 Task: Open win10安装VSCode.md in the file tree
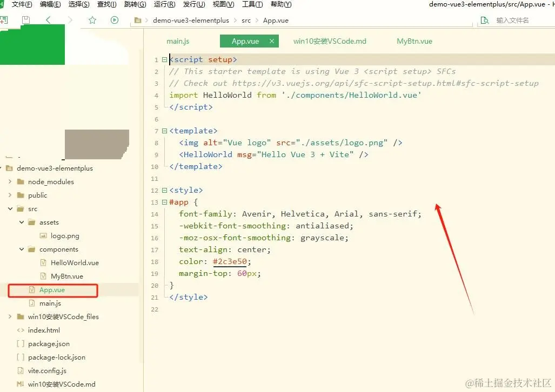[62, 384]
